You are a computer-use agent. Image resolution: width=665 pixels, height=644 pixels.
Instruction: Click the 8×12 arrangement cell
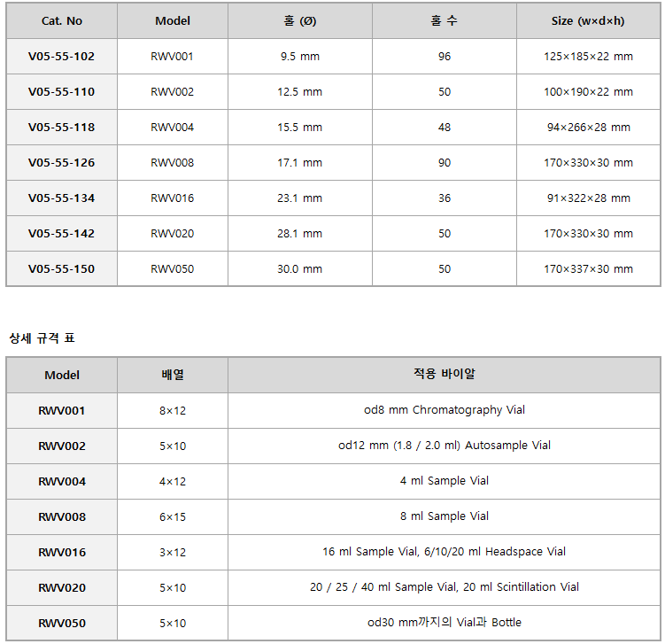(x=173, y=411)
